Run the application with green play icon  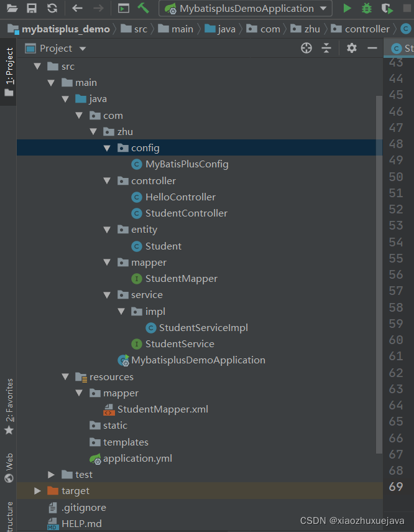pyautogui.click(x=347, y=9)
